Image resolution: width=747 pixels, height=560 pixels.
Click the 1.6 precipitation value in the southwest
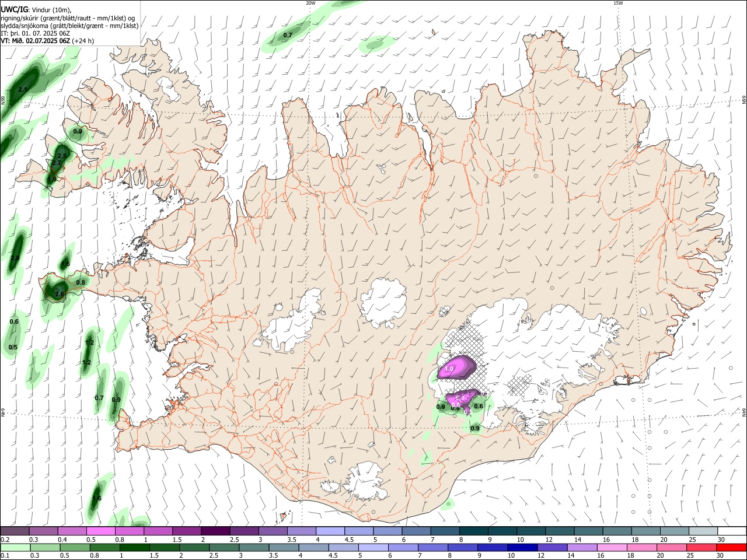coord(97,498)
